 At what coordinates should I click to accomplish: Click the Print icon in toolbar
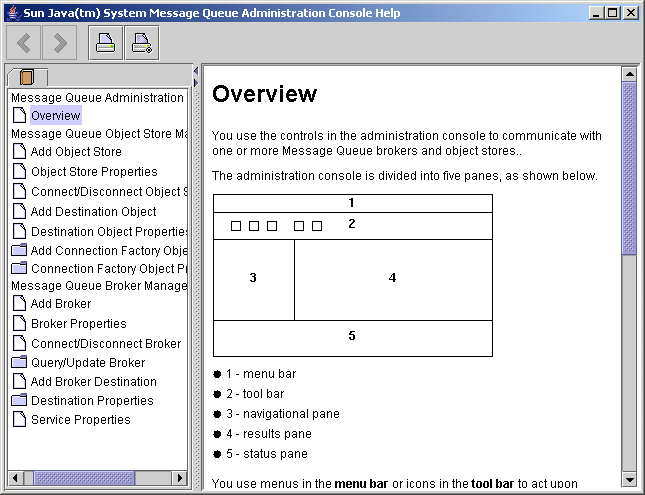[106, 43]
